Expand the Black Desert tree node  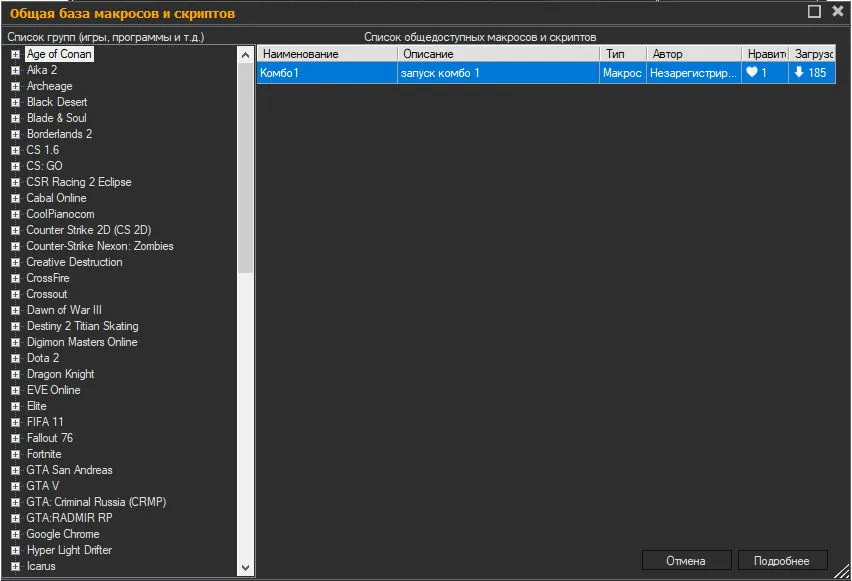(15, 102)
